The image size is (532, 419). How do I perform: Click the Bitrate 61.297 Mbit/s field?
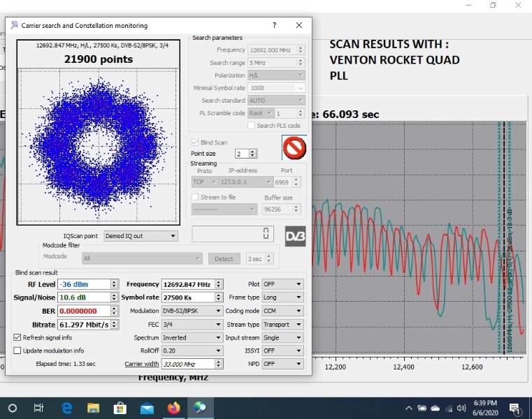pyautogui.click(x=88, y=325)
